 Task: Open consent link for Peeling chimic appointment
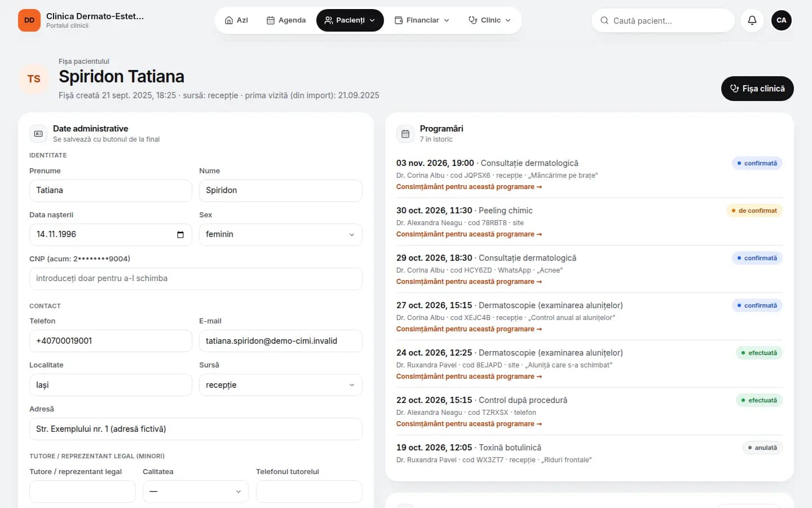[x=469, y=234]
